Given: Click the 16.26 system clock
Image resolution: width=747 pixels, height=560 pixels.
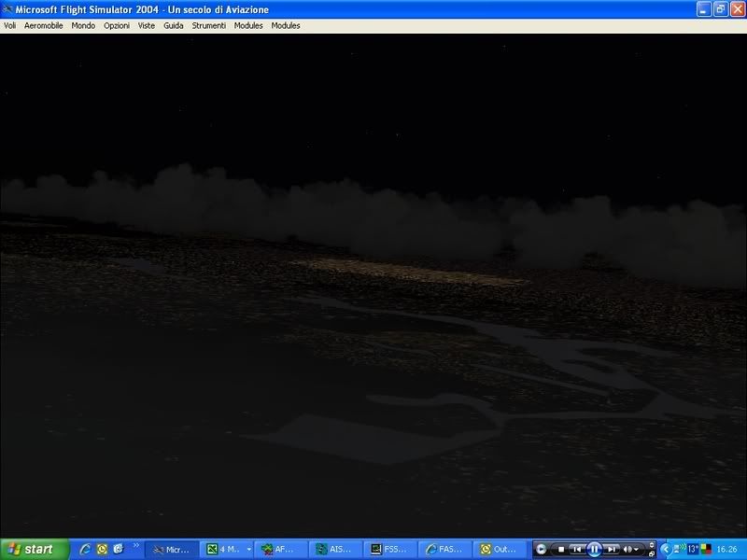Looking at the screenshot, I should point(727,549).
